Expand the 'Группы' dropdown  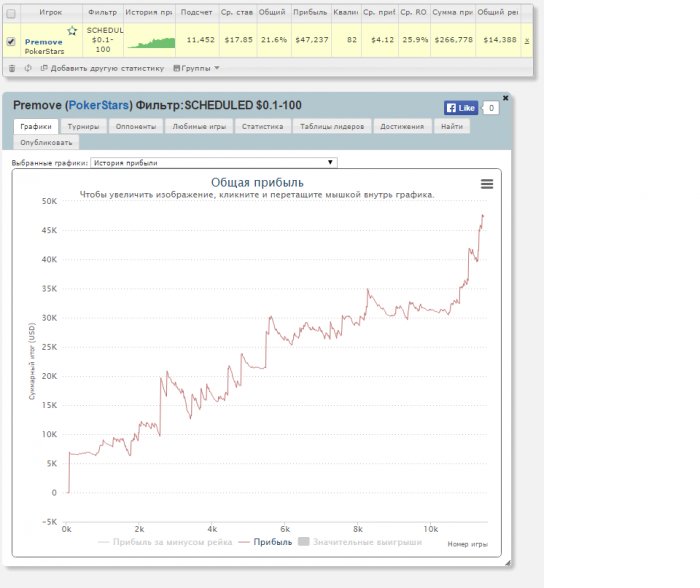click(195, 68)
